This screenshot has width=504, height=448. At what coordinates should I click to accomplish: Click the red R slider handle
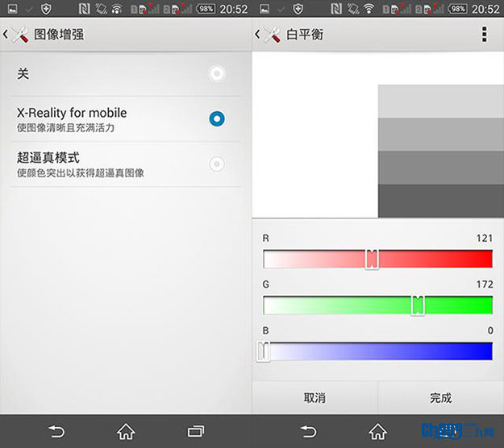pos(372,259)
